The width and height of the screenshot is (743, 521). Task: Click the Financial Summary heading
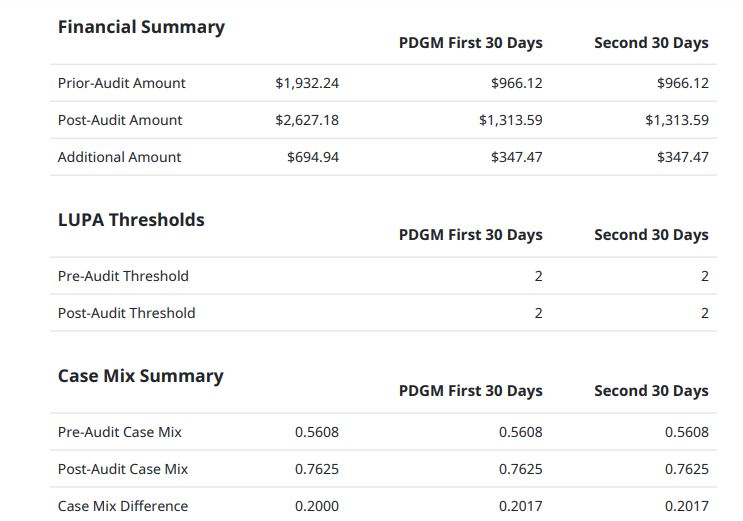[141, 27]
